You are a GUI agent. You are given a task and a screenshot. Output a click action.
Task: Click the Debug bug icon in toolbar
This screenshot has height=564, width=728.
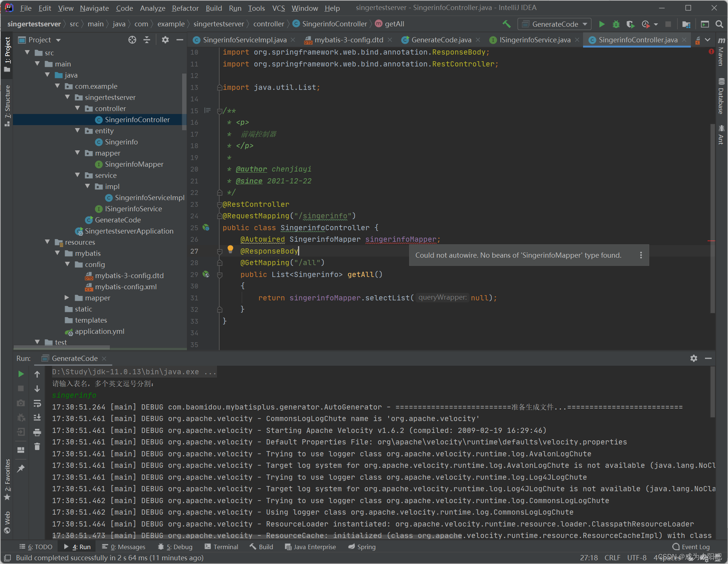point(616,24)
